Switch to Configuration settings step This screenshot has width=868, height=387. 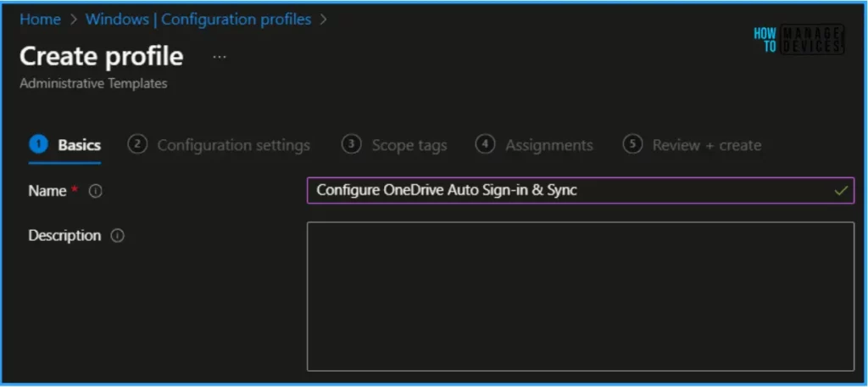point(219,145)
